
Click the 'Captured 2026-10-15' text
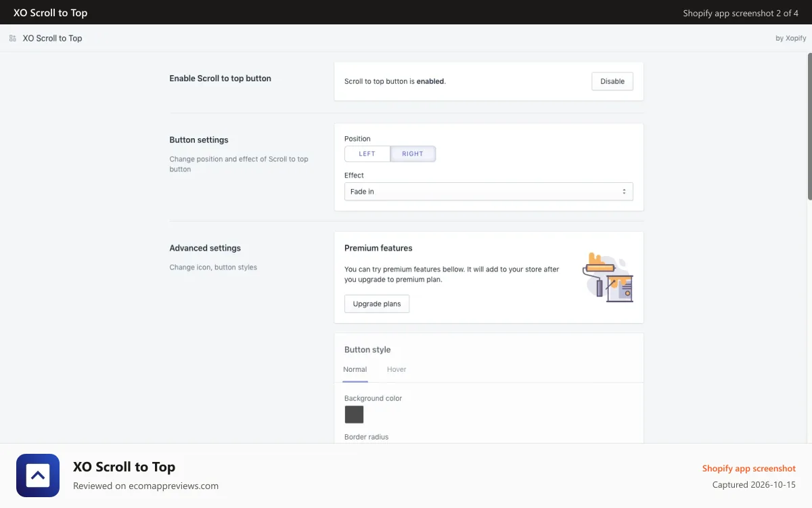[754, 485]
